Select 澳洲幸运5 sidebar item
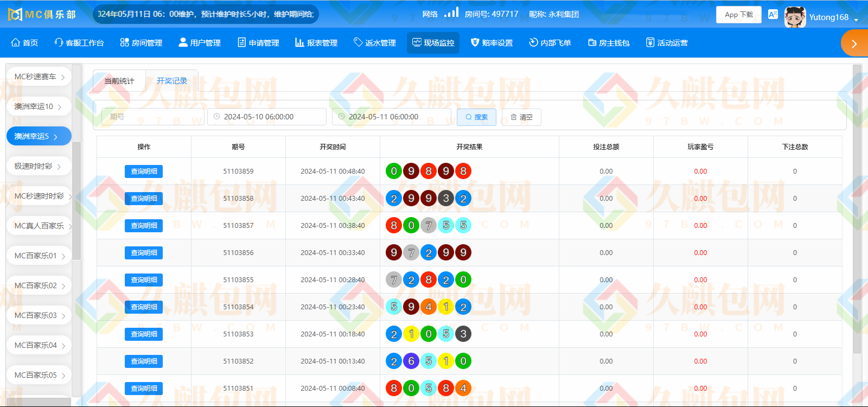Viewport: 868px width, 407px height. click(x=39, y=136)
